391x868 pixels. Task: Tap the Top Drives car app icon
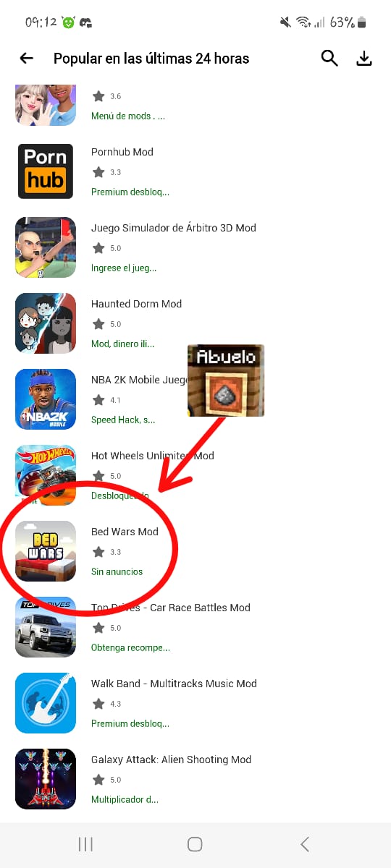coord(46,627)
